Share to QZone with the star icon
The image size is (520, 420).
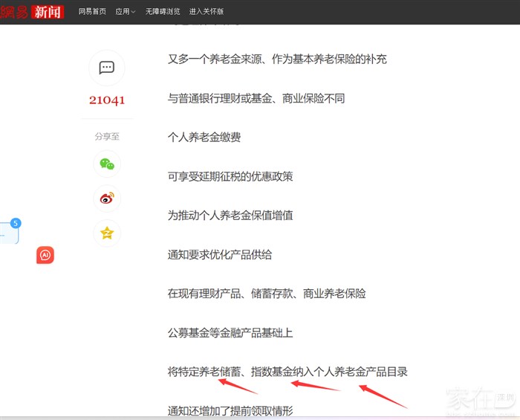(106, 233)
